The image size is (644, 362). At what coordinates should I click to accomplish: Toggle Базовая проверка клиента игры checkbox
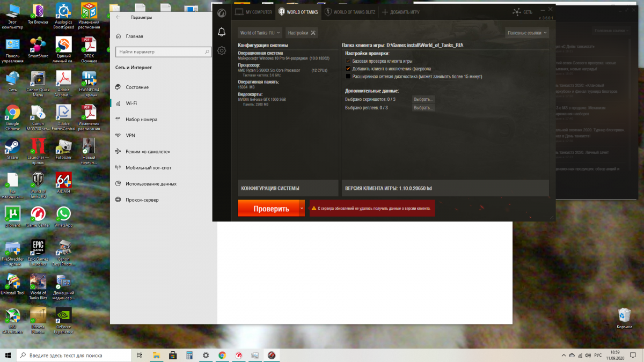[348, 61]
